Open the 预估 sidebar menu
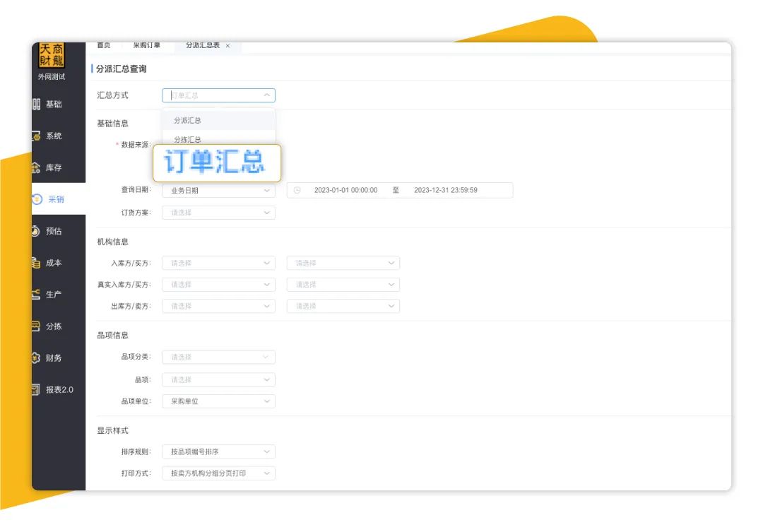The width and height of the screenshot is (763, 532). (59, 231)
